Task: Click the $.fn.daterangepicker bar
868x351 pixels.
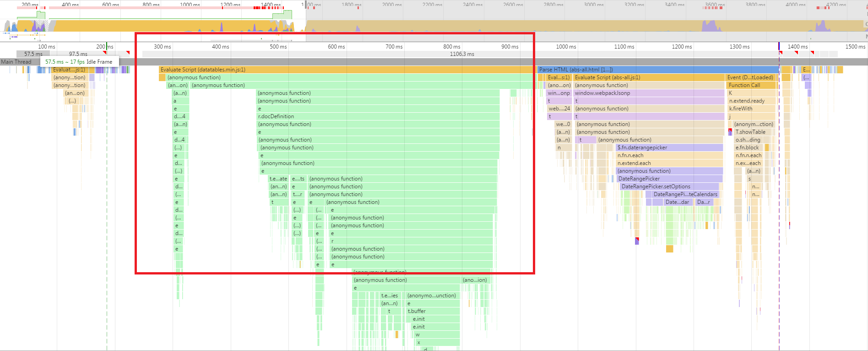Action: [669, 148]
